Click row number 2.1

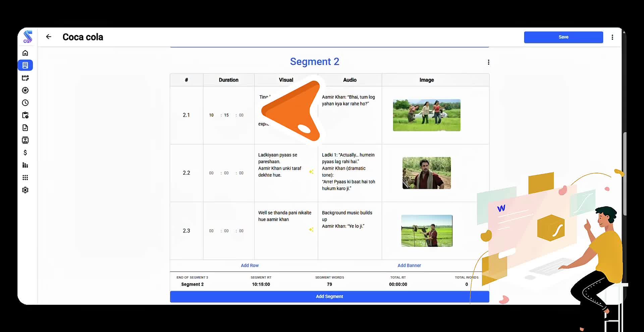(x=186, y=115)
